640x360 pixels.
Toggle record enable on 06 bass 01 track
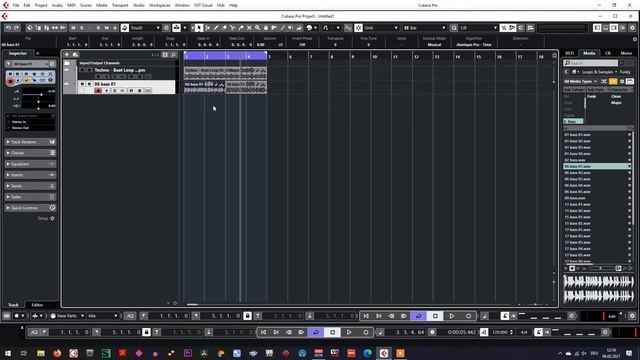point(98,90)
